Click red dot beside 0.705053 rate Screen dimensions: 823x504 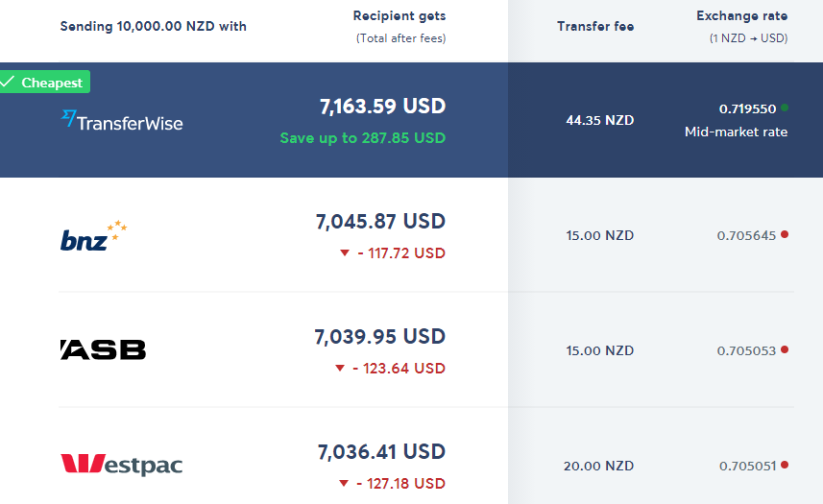pyautogui.click(x=785, y=349)
